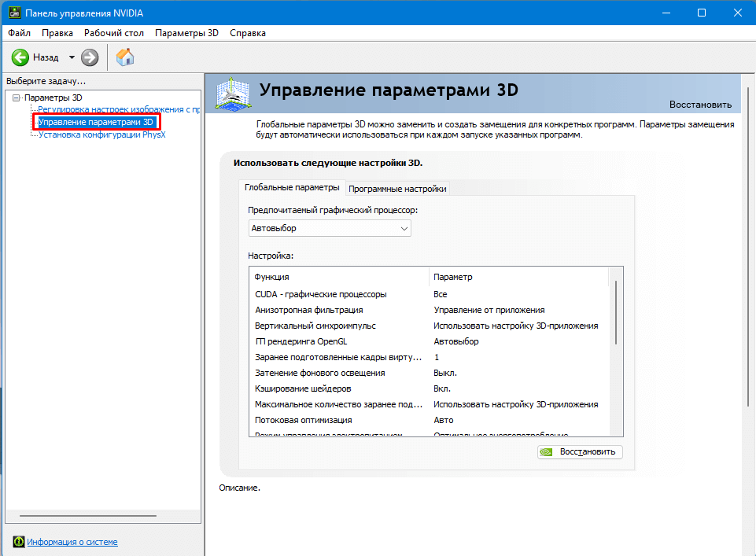Open the Автовыбор graphics processor dropdown
This screenshot has width=756, height=556.
pos(329,228)
